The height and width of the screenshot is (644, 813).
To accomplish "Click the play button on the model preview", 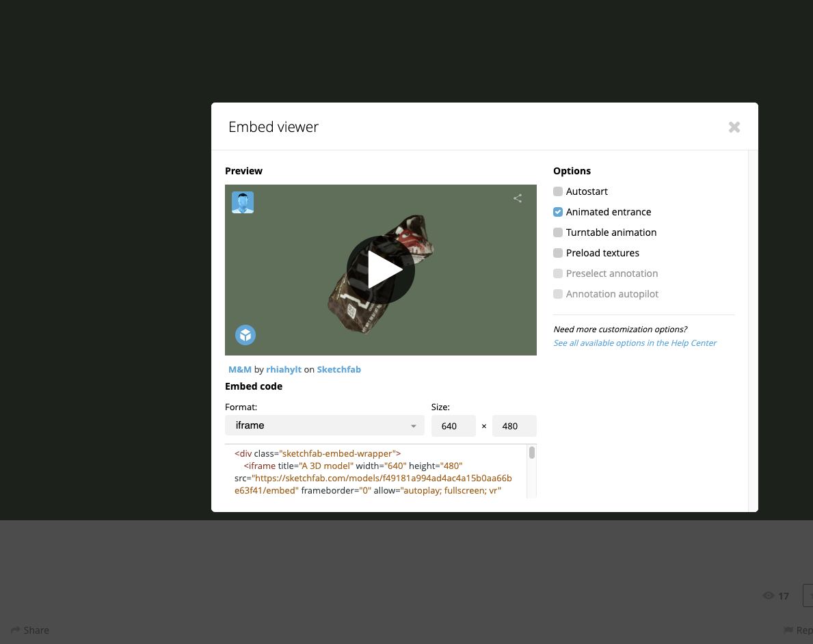I will click(381, 270).
